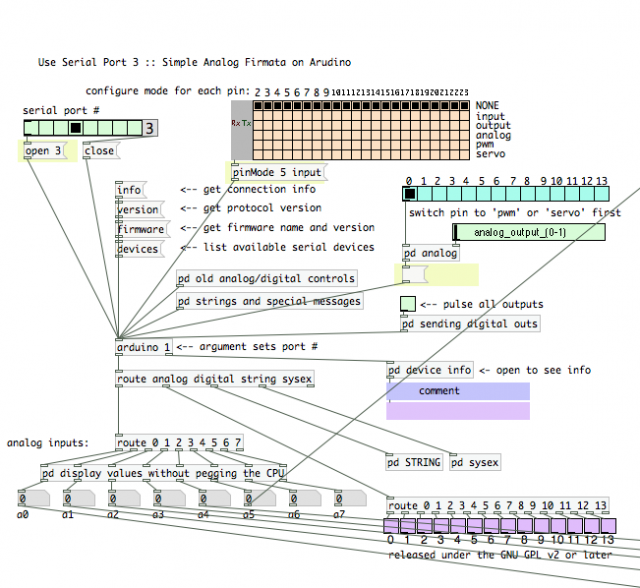This screenshot has height=588, width=640.
Task: Click the a2 number box
Action: (124, 499)
